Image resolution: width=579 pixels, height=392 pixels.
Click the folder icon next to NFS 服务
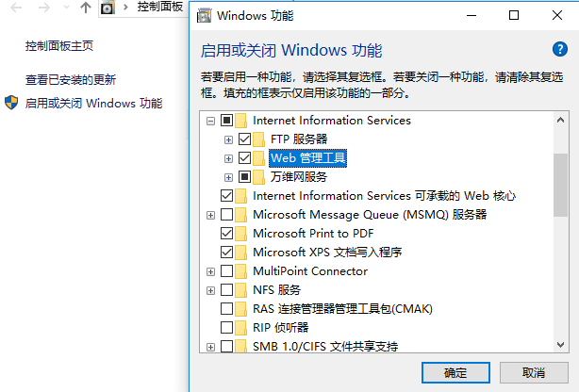240,290
